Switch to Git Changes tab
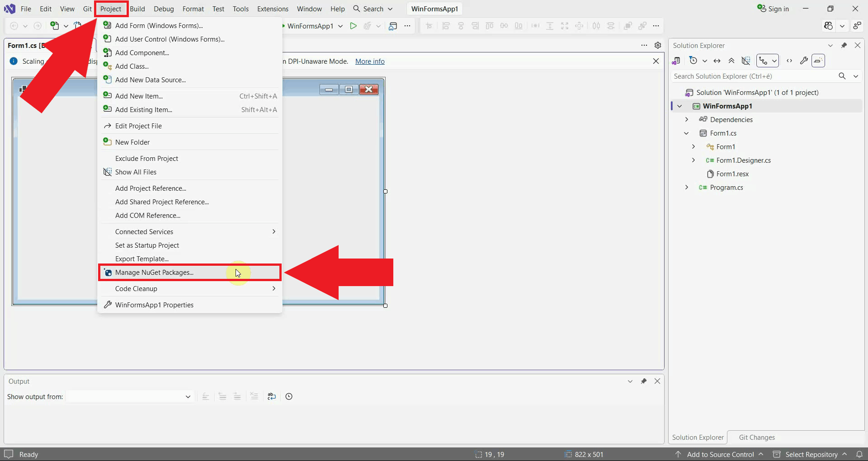The height and width of the screenshot is (461, 868). [757, 437]
